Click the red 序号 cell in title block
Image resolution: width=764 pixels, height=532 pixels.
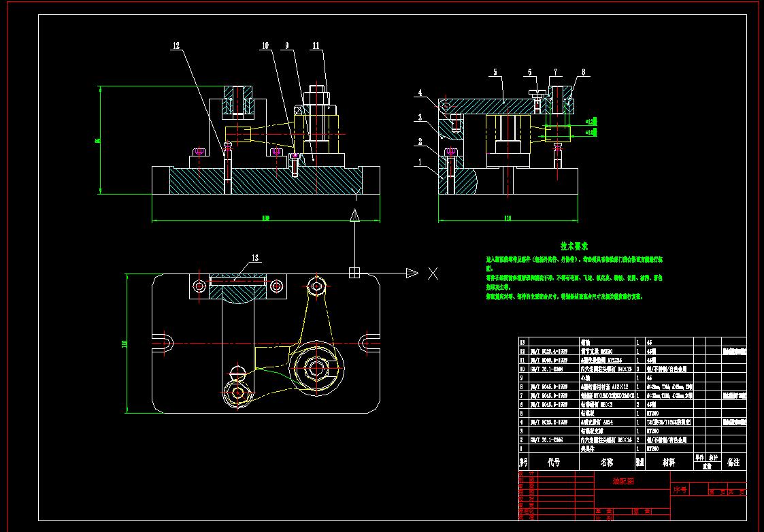click(x=680, y=490)
